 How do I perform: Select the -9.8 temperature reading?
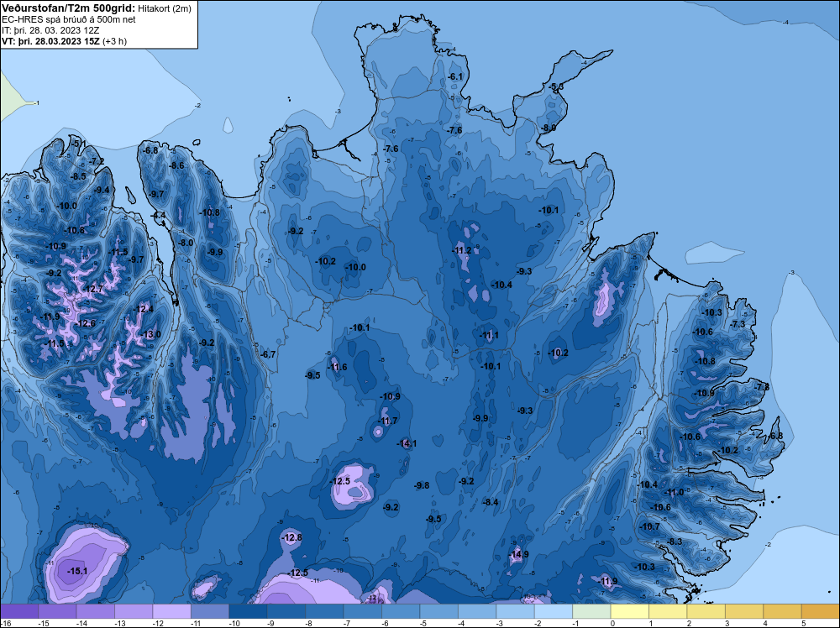pyautogui.click(x=422, y=485)
